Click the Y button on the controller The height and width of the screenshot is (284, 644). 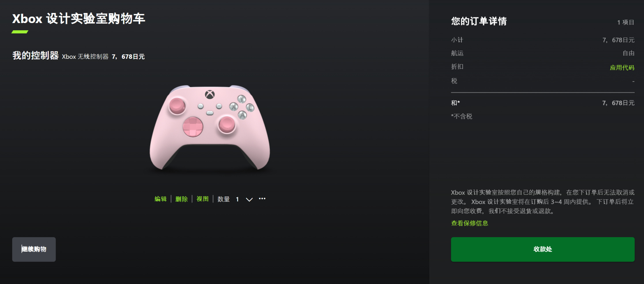click(x=241, y=99)
